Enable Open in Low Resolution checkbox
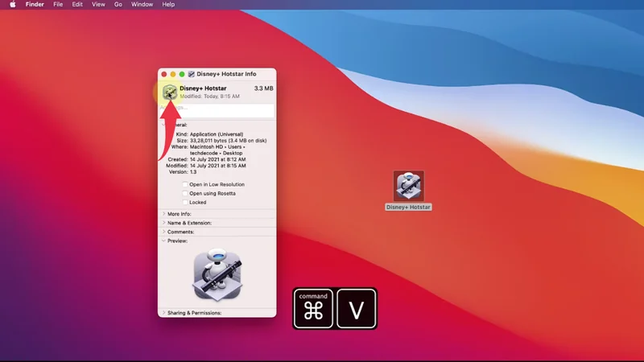The image size is (644, 362). (x=185, y=184)
